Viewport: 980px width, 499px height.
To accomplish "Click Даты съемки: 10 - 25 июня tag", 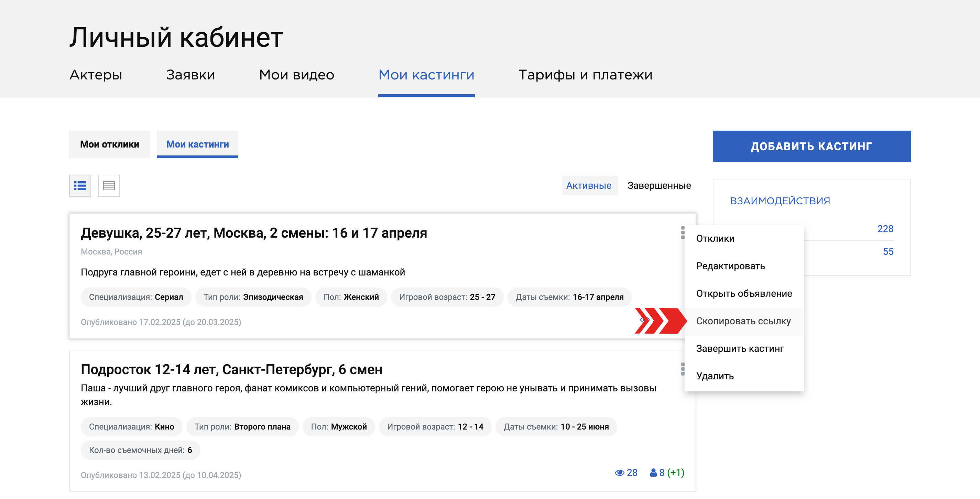I will (556, 427).
